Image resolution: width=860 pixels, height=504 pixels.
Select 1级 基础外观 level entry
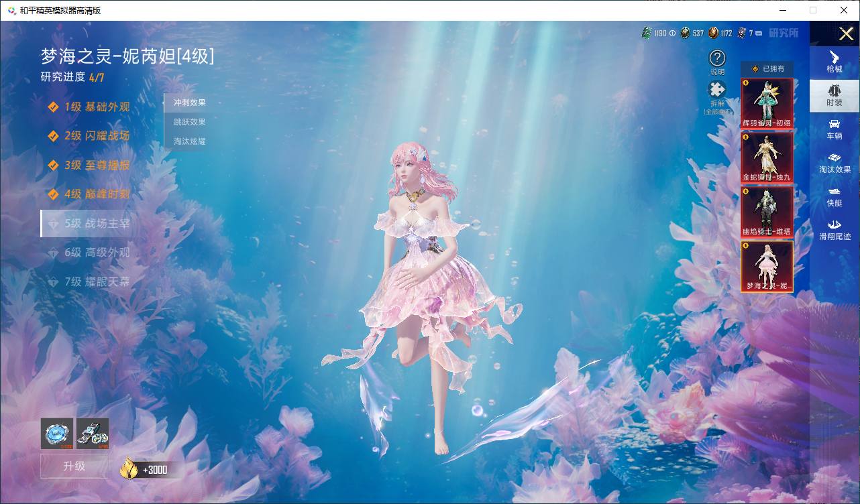tap(89, 107)
